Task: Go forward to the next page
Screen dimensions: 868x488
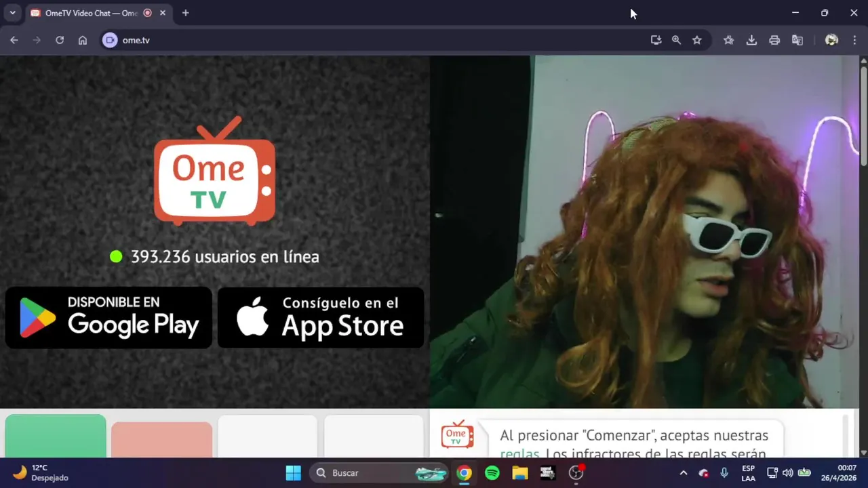Action: pos(37,40)
